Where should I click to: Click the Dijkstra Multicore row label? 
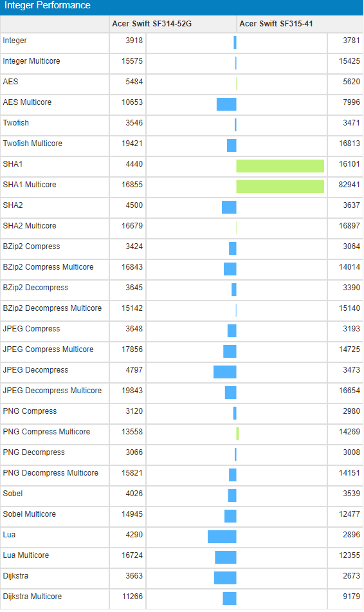point(32,597)
